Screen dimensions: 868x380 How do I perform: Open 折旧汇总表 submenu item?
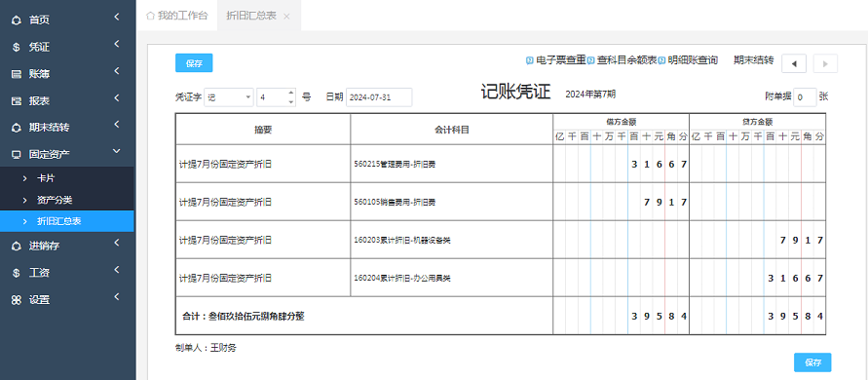67,221
